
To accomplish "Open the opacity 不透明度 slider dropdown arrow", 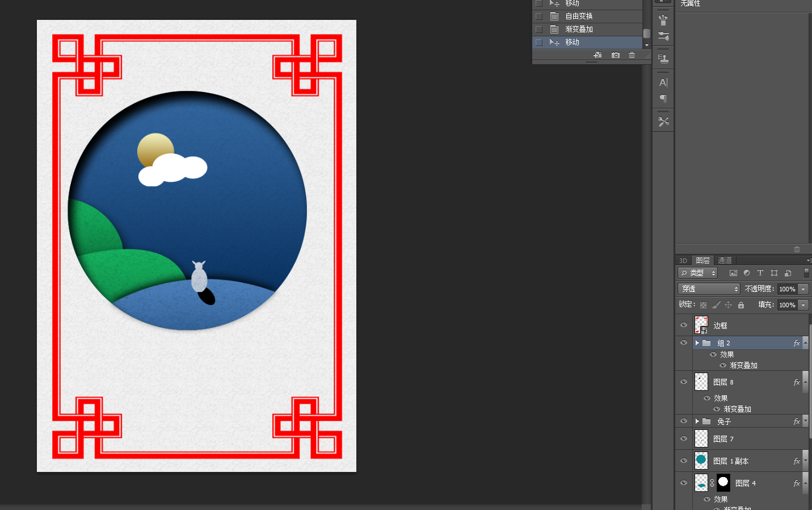I will [803, 289].
